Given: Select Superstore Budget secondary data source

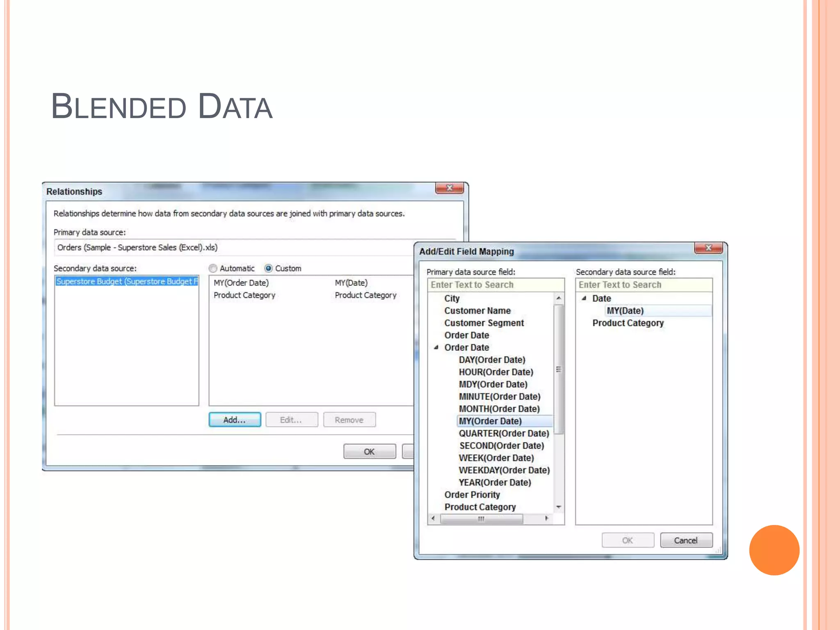Looking at the screenshot, I should point(127,281).
